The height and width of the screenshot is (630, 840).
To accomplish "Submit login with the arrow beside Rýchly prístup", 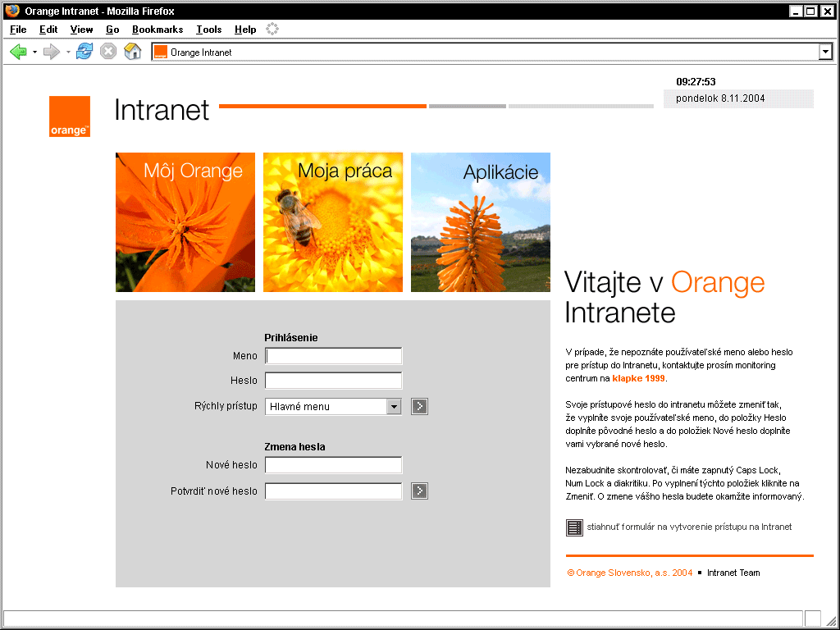I will [x=419, y=407].
